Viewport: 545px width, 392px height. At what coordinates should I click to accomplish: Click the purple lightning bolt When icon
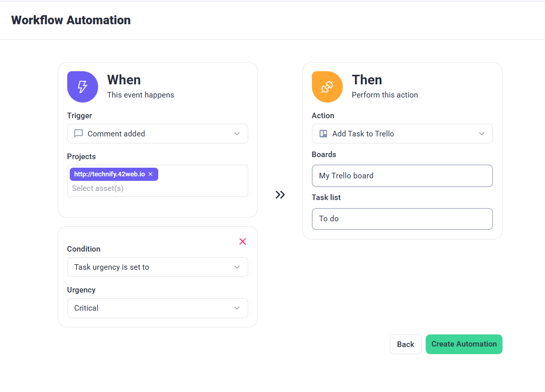[x=82, y=87]
